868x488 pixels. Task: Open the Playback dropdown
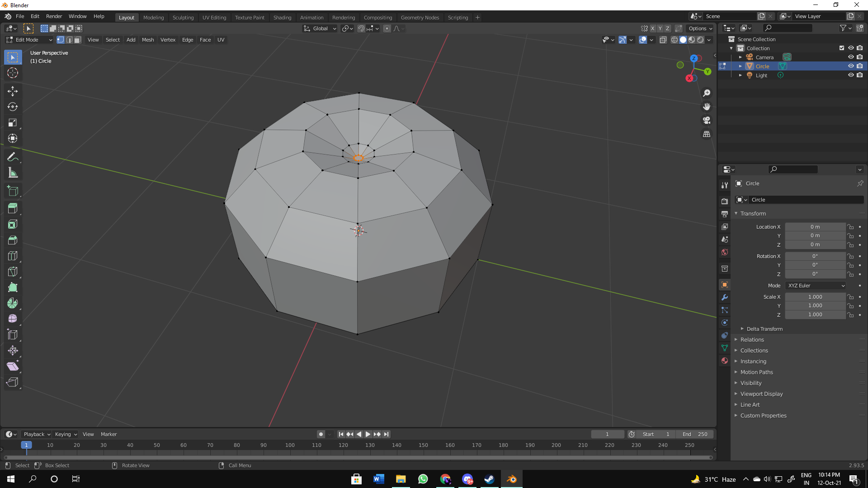click(x=37, y=434)
